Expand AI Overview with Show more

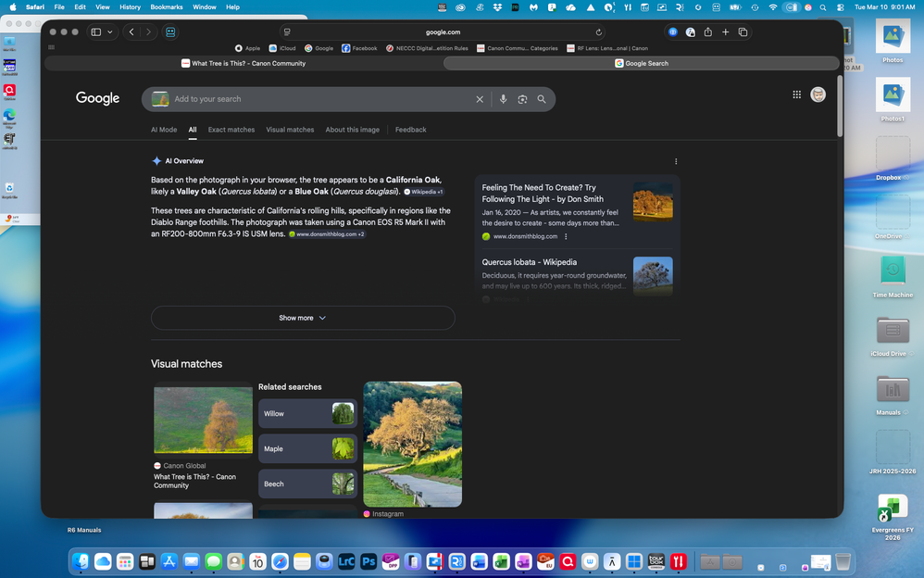point(303,318)
